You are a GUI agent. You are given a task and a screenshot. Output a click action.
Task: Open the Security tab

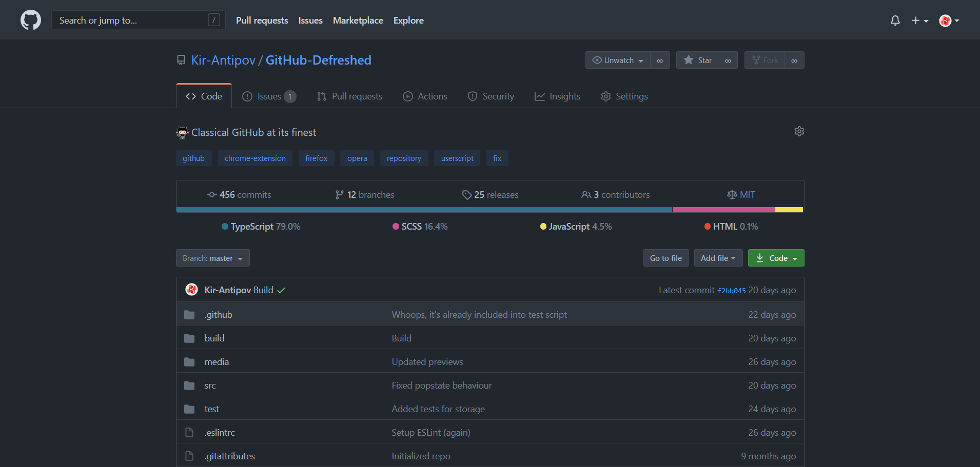point(491,96)
